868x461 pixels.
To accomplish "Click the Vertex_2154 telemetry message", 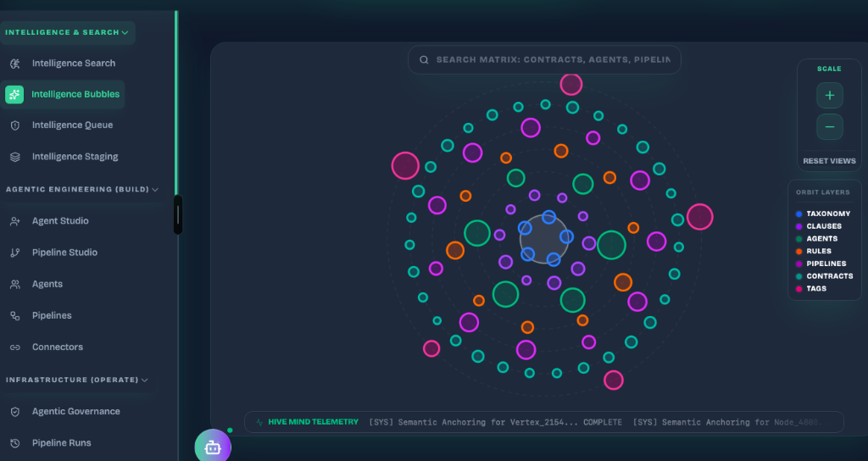I will coord(495,422).
